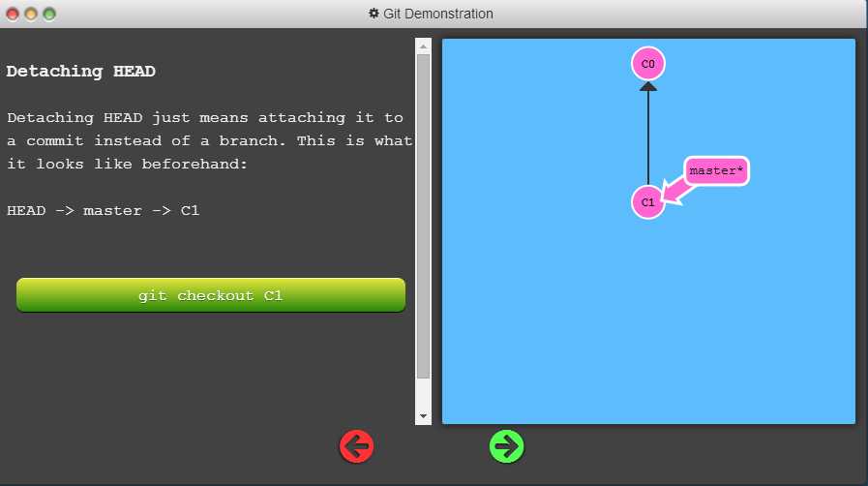Click the paragraph starting 'Detaching HEAD just means'
868x486 pixels.
[210, 140]
